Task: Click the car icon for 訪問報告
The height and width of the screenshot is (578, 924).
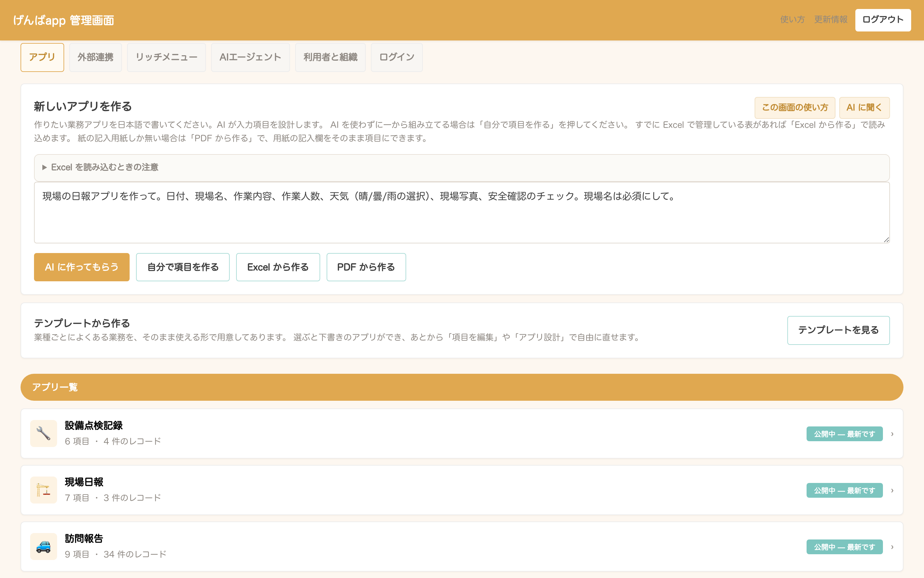Action: [x=44, y=547]
